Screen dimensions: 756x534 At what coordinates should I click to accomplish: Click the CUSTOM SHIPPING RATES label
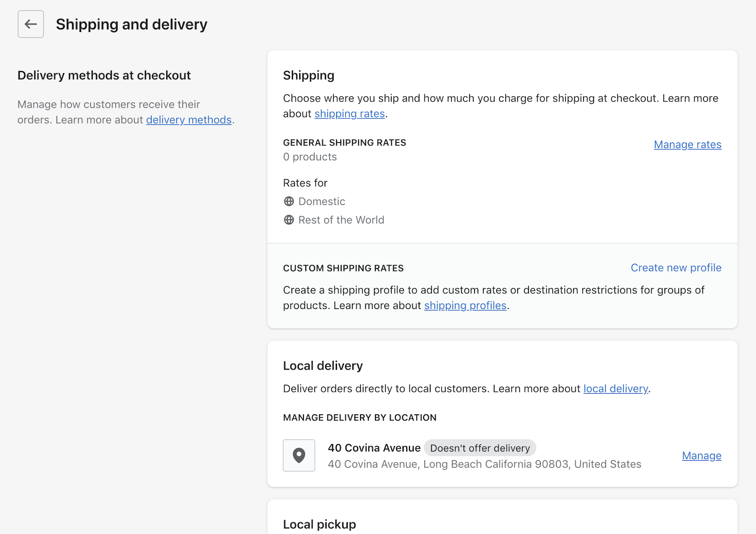click(x=343, y=268)
